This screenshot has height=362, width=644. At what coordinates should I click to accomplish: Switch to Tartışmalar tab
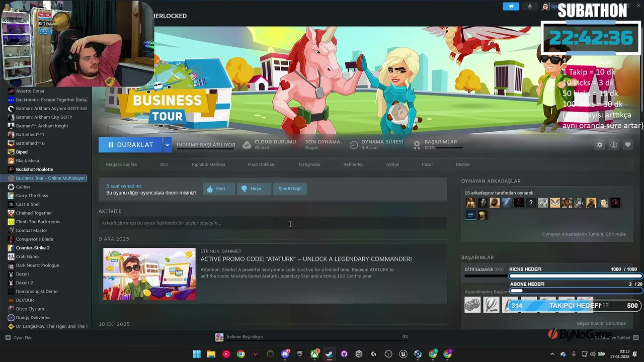click(x=309, y=164)
